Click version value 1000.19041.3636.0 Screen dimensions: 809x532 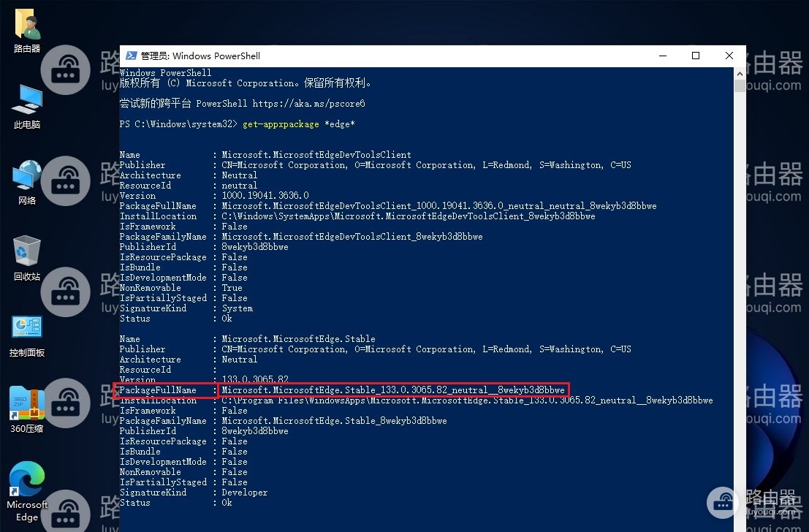point(265,196)
